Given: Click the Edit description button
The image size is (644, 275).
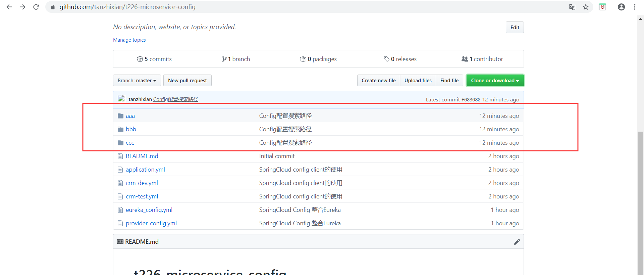Looking at the screenshot, I should tap(515, 28).
